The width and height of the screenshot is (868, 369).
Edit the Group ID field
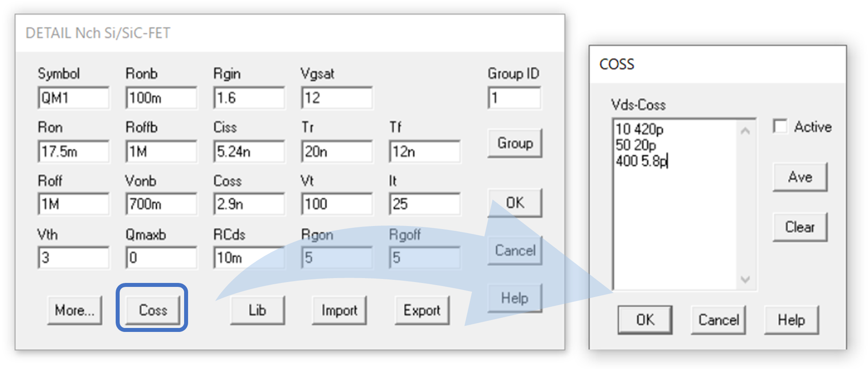tap(514, 98)
